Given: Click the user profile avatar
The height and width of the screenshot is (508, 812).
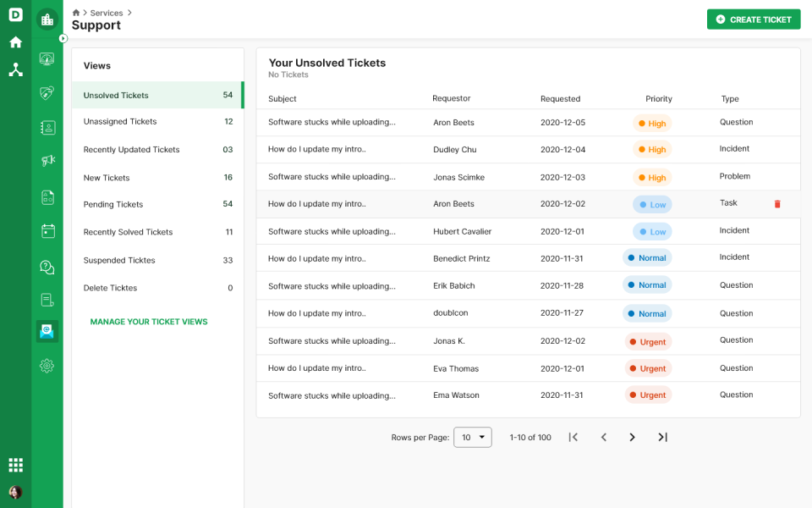Looking at the screenshot, I should pyautogui.click(x=15, y=492).
